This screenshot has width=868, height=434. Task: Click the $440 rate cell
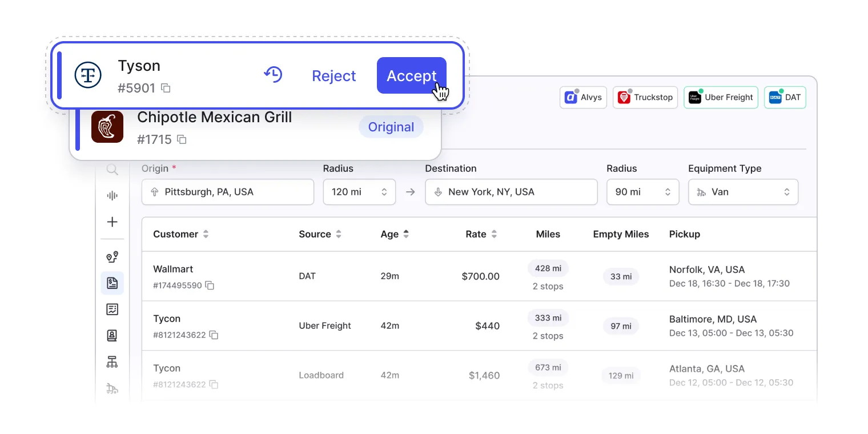click(487, 326)
